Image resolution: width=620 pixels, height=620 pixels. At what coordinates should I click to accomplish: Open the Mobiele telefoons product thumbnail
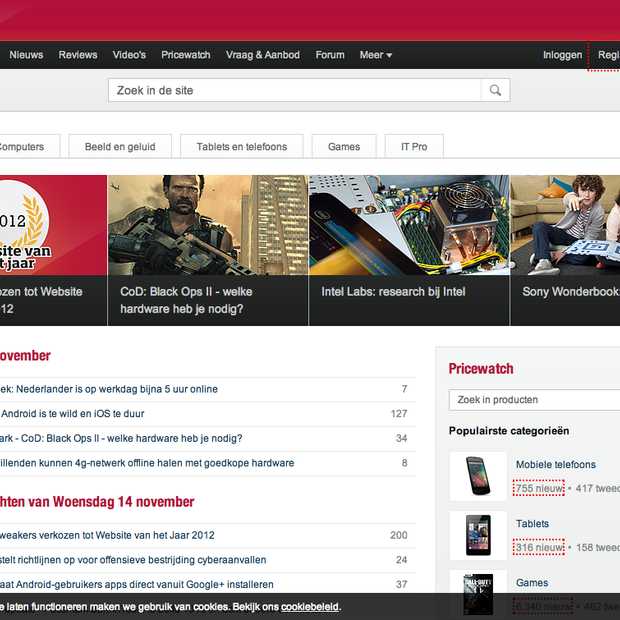tap(478, 476)
